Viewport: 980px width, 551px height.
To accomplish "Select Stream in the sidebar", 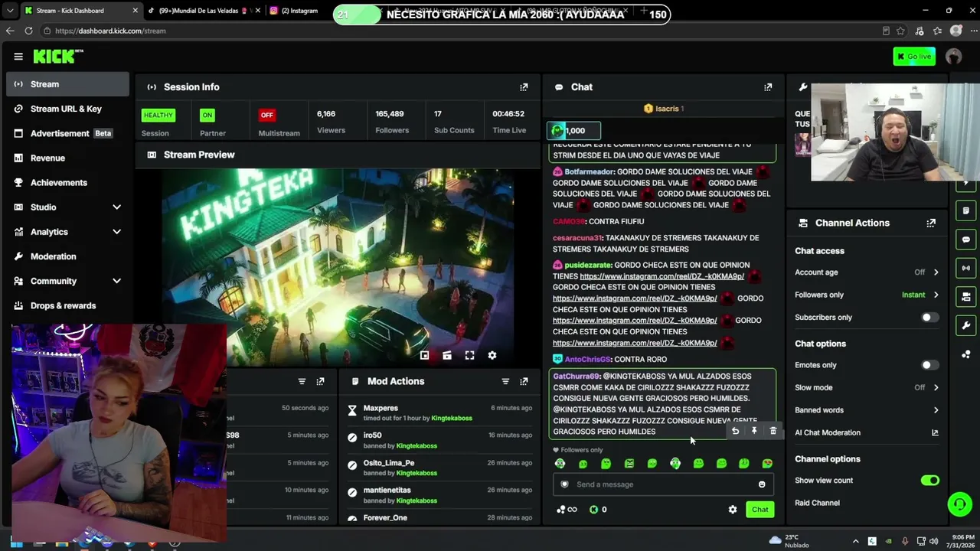I will coord(67,84).
